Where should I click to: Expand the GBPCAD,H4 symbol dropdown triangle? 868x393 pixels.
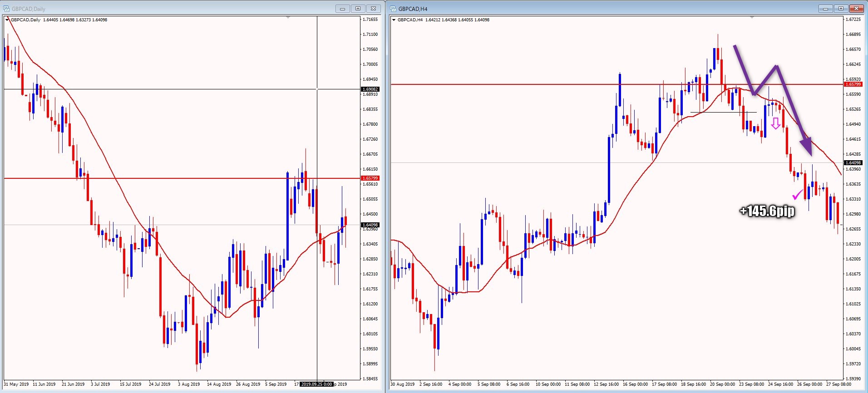pos(394,20)
